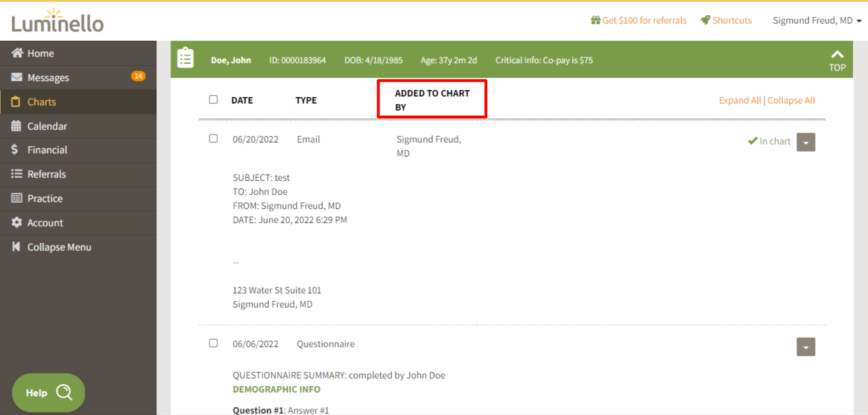The width and height of the screenshot is (868, 415).
Task: Click QUESTIONNAIRE SUMMARY: completed by John Doe
Action: [339, 375]
